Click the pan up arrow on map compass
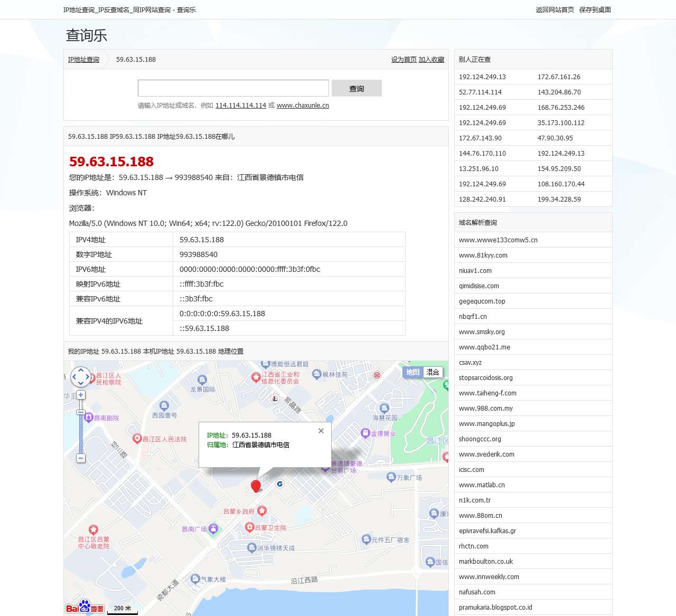The height and width of the screenshot is (616, 676). point(81,370)
